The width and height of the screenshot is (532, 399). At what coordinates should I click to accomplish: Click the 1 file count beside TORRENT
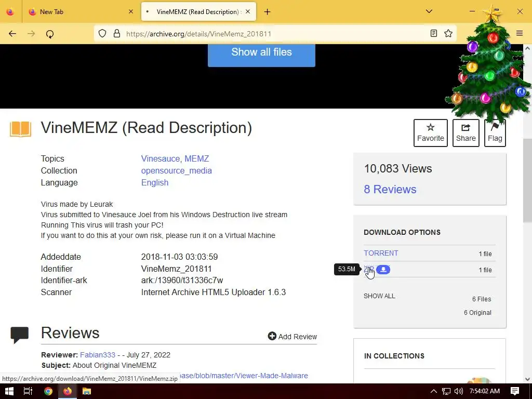tap(485, 254)
